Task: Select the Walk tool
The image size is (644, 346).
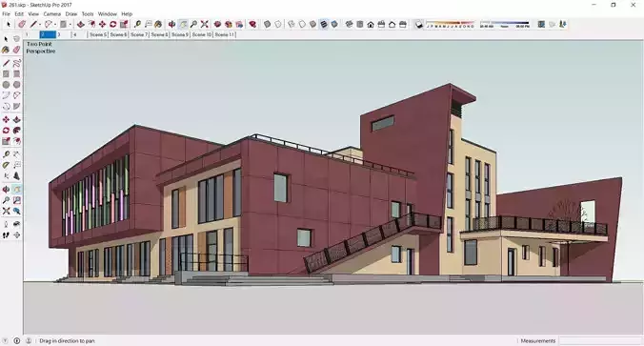Action: tap(6, 235)
